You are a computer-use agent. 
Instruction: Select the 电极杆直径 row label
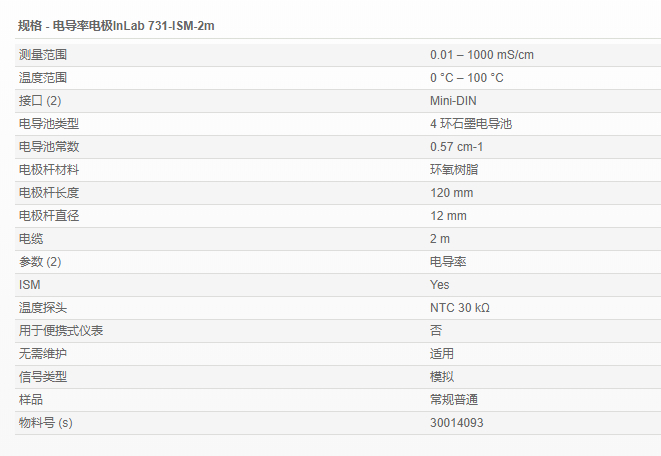pyautogui.click(x=49, y=216)
